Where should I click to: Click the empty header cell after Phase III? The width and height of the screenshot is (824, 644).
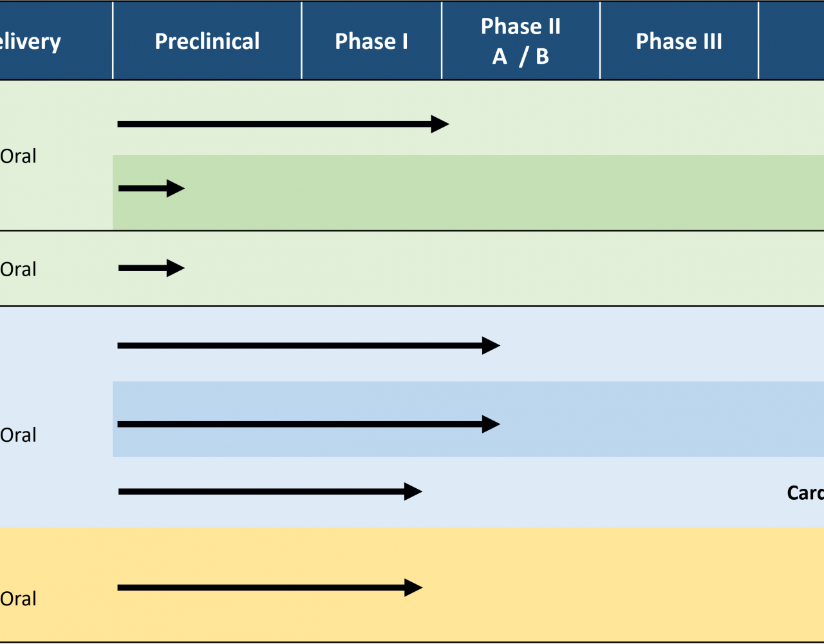pos(791,41)
